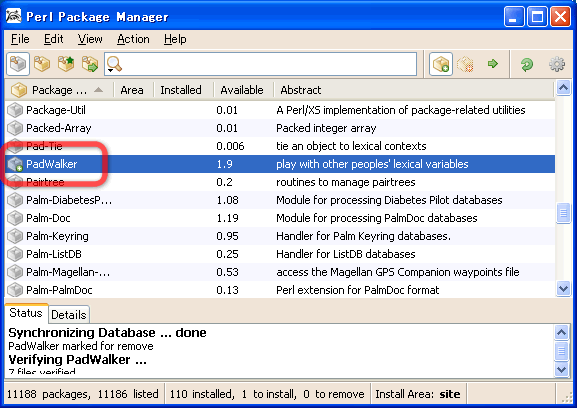Image resolution: width=577 pixels, height=408 pixels.
Task: Open the Help menu
Action: pos(175,39)
